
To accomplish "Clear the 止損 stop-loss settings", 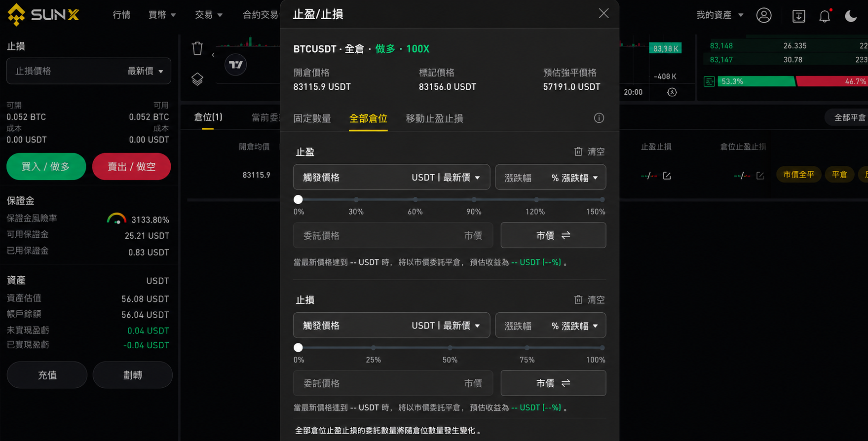I will pyautogui.click(x=589, y=299).
